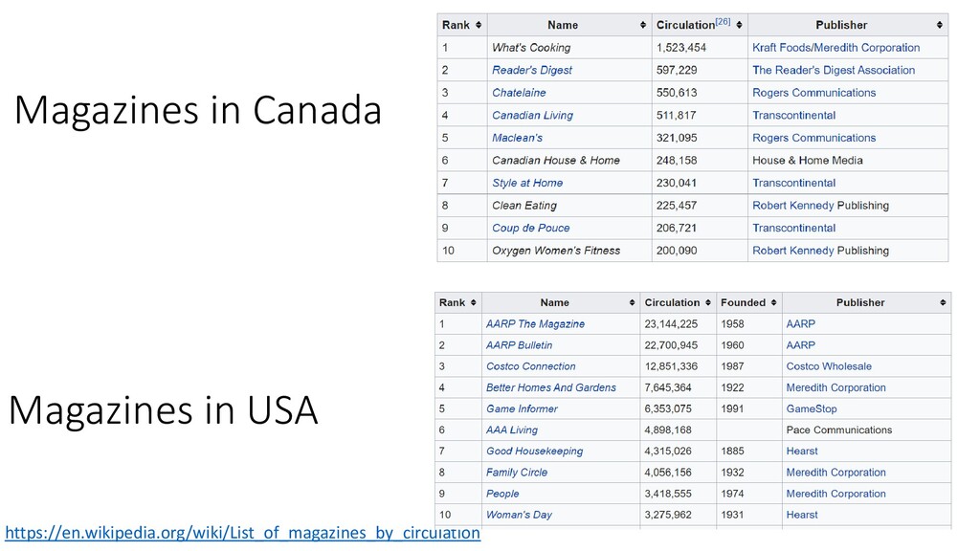Sort USA table by Publisher arrows
This screenshot has height=551, width=980.
tap(943, 302)
